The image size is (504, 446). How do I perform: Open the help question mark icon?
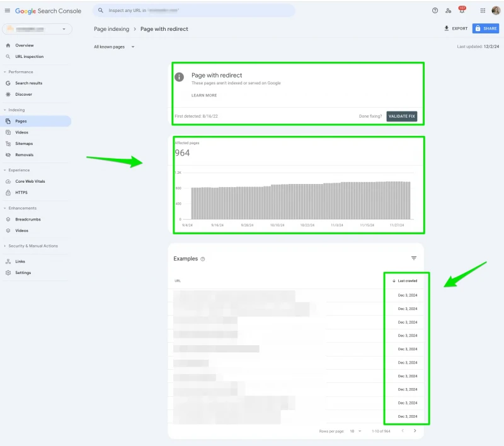[x=435, y=11]
